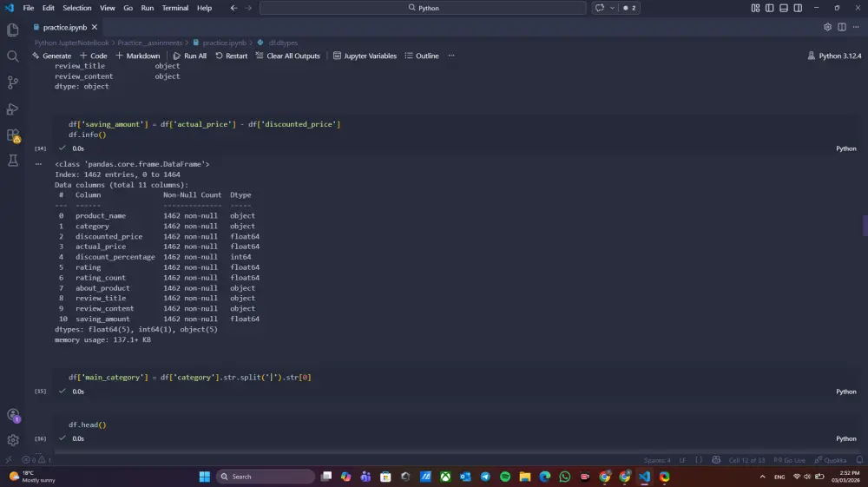Open the Terminal menu

click(x=175, y=8)
